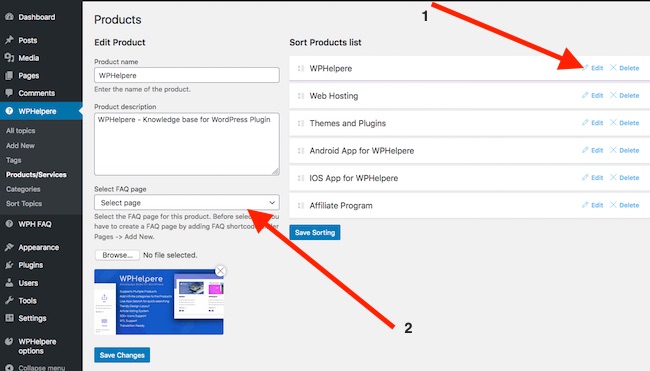650x371 pixels.
Task: Edit IOS App for WPHelpere product
Action: 592,177
